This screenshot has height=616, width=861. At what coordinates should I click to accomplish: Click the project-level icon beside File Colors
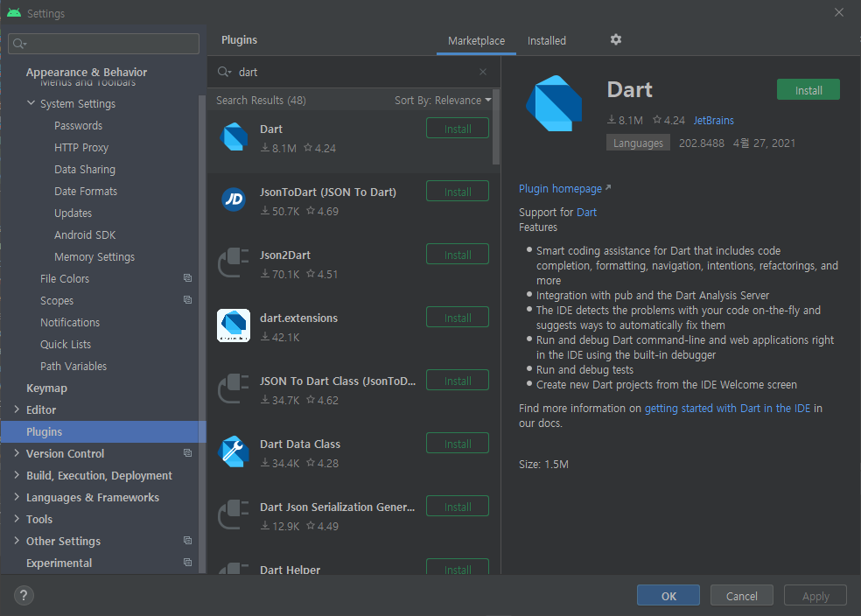[188, 278]
